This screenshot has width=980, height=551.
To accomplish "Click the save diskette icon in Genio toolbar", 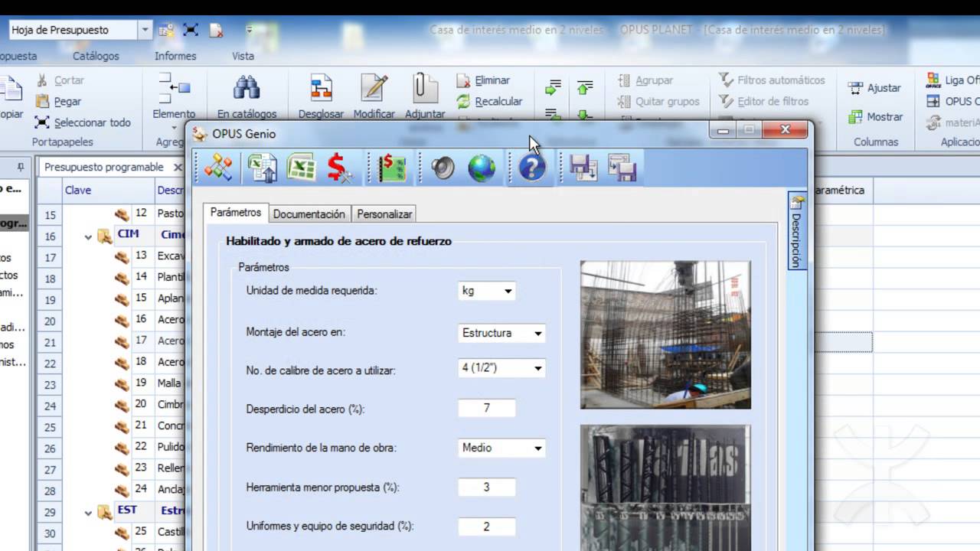I will tap(583, 167).
